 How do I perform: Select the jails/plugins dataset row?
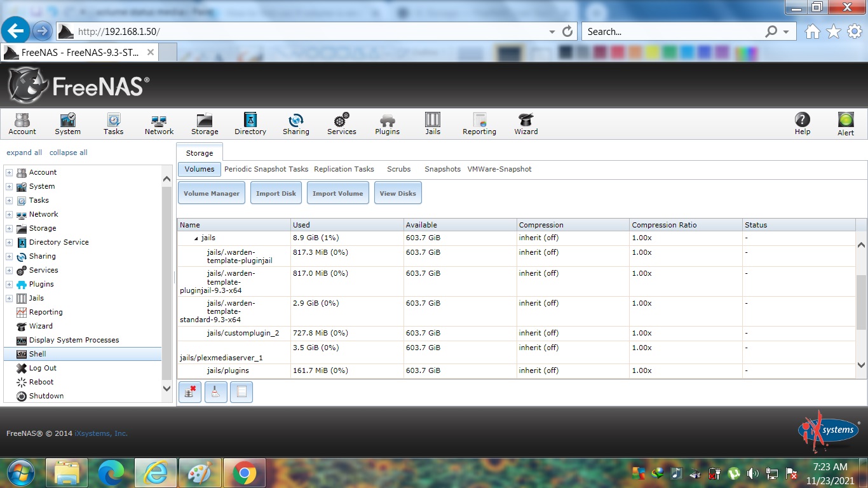click(517, 370)
